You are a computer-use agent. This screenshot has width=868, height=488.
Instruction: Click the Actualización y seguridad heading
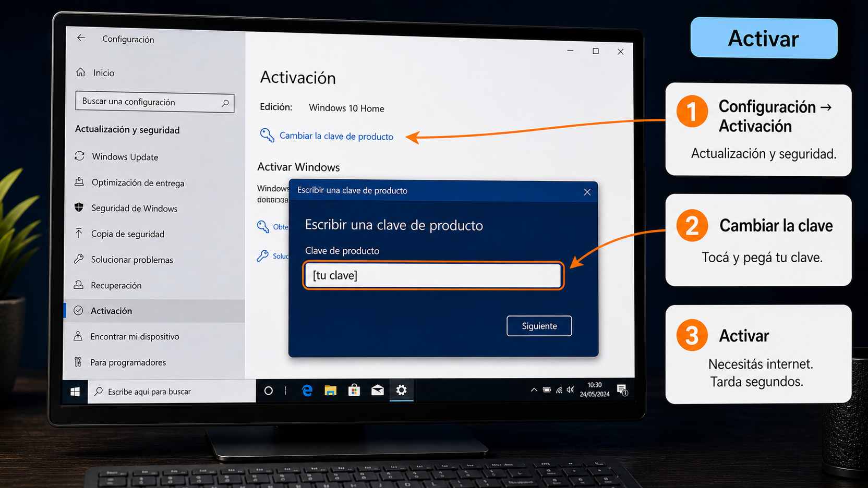click(127, 129)
